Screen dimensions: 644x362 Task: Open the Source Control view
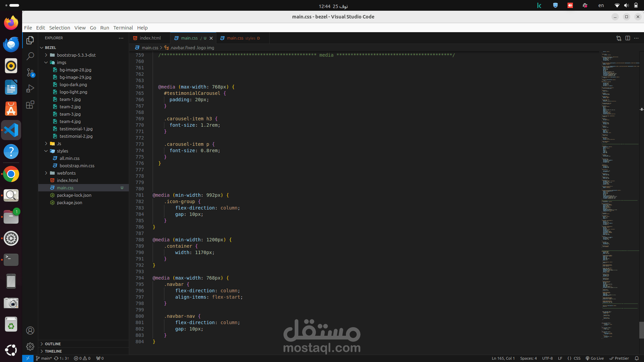point(30,72)
